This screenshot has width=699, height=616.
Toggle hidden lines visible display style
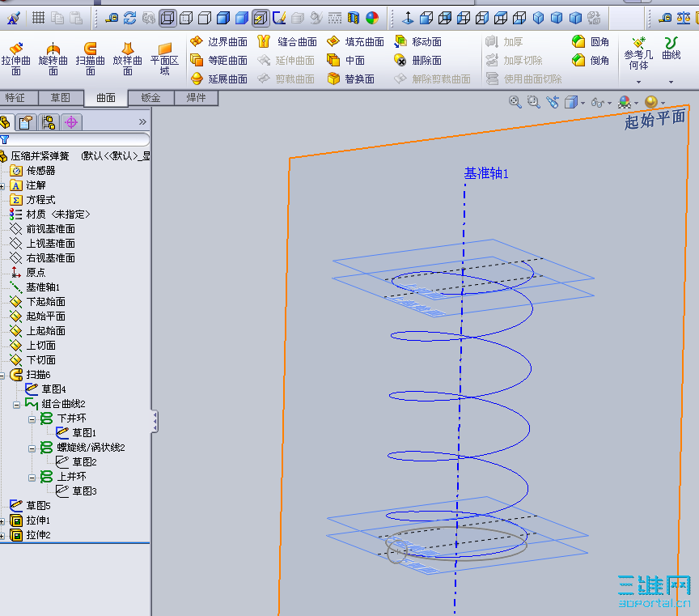coord(186,19)
